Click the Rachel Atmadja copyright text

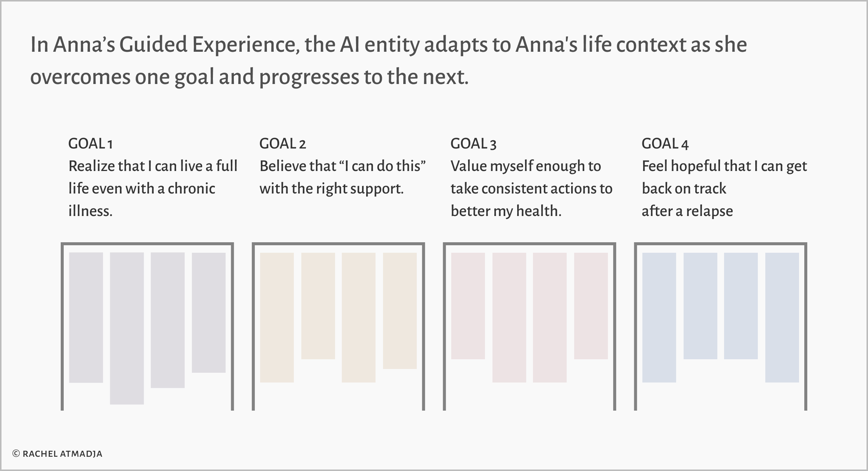[57, 454]
